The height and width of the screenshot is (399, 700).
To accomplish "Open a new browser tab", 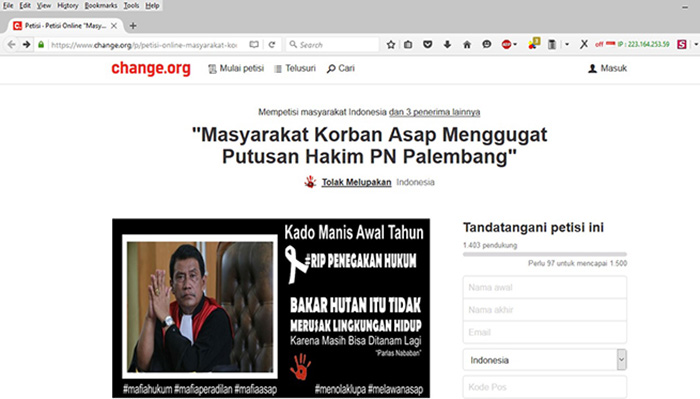I will (x=133, y=26).
